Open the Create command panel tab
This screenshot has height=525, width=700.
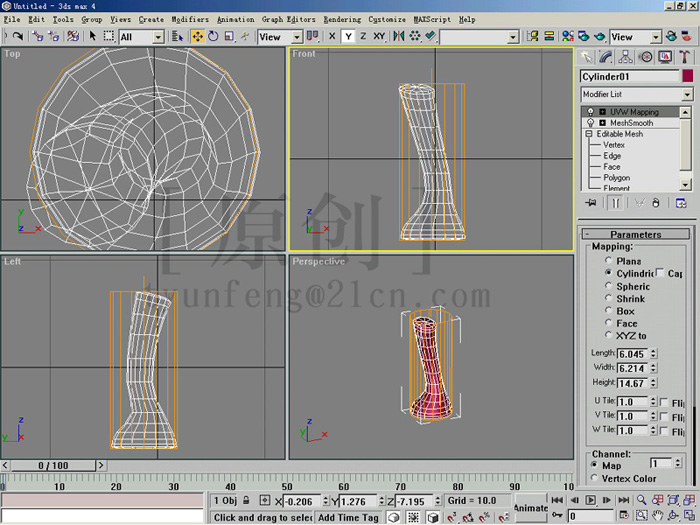(x=586, y=57)
